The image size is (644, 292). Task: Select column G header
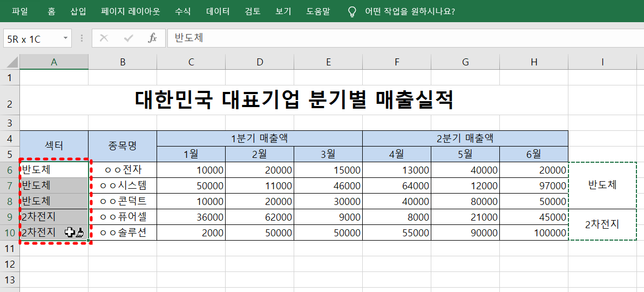[x=465, y=62]
